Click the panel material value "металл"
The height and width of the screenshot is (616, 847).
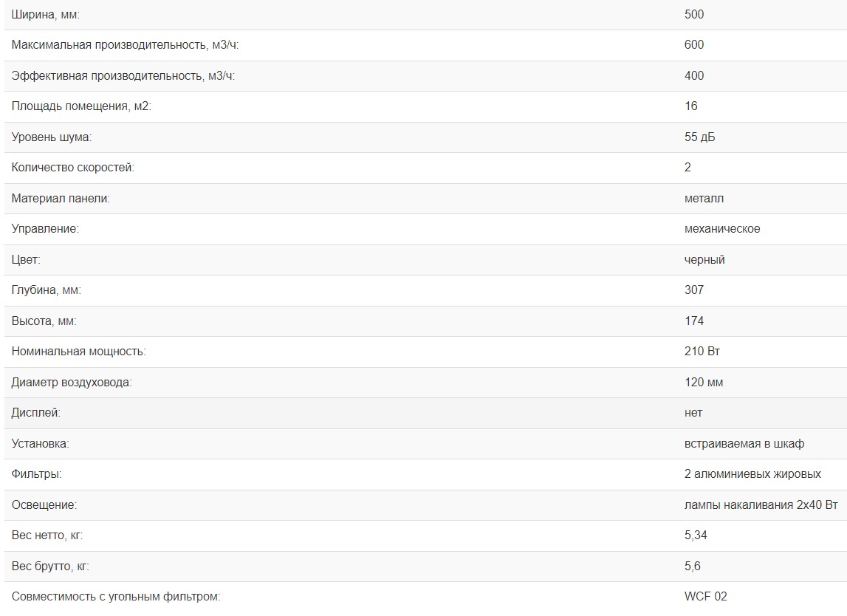704,199
